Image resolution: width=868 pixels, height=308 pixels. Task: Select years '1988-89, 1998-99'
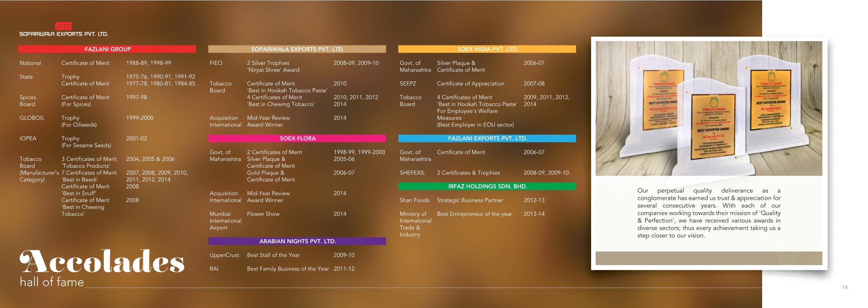[149, 63]
